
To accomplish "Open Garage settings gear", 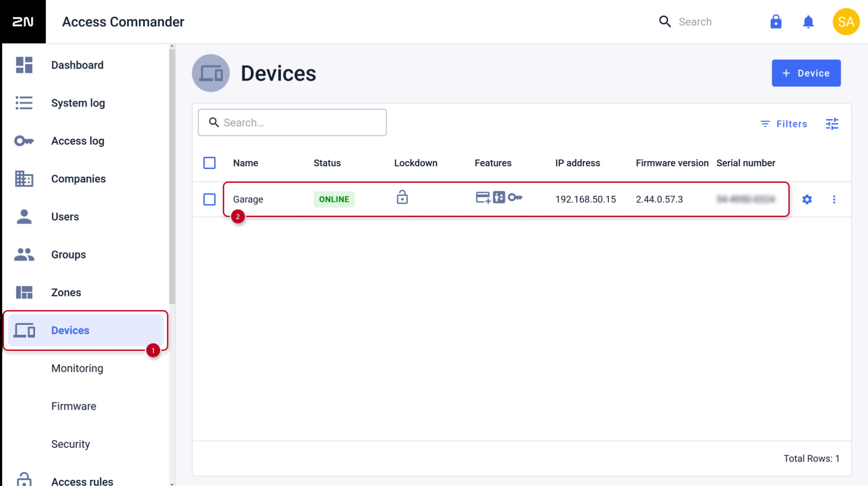I will [x=807, y=199].
